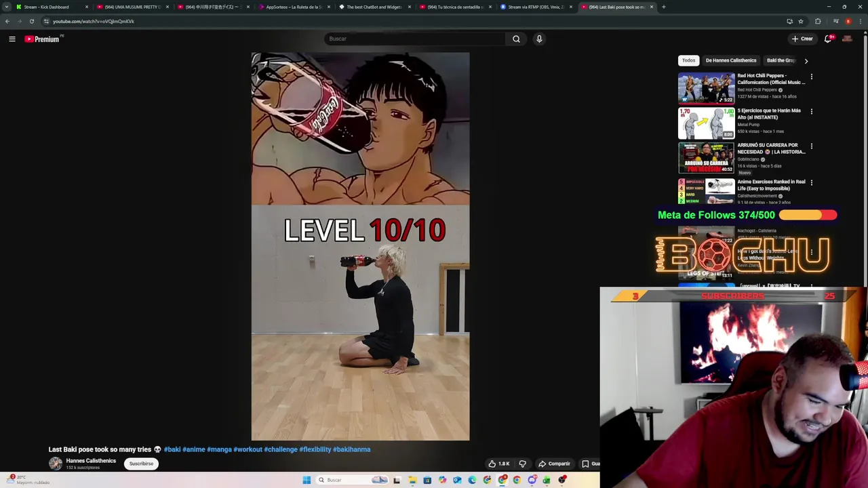The image size is (868, 488).
Task: Close the Stream - Kick Dashboard tab
Action: coord(87,7)
